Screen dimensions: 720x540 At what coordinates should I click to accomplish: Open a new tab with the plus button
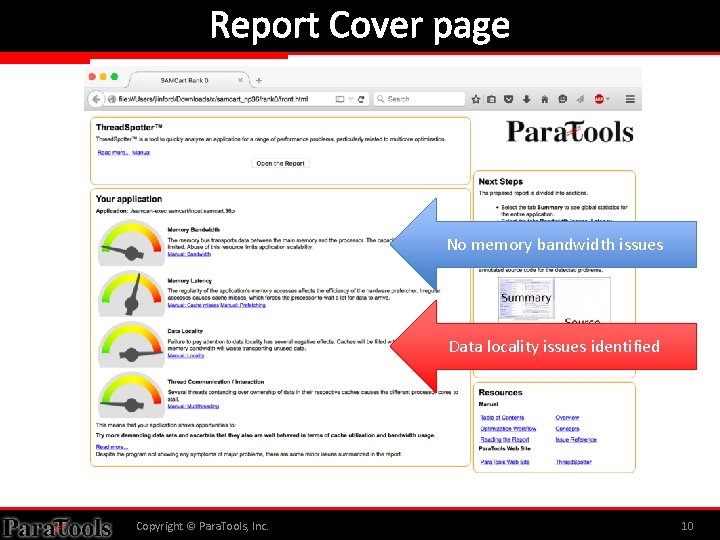tap(259, 80)
